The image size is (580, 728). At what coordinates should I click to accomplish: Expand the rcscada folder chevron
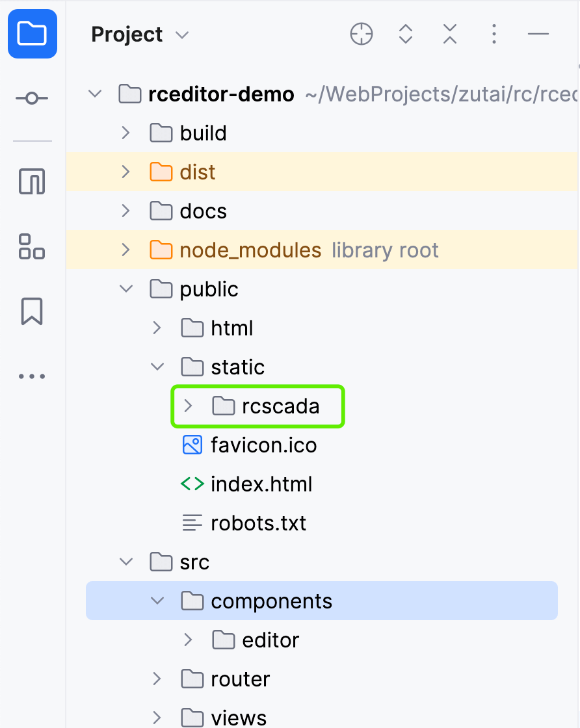189,406
